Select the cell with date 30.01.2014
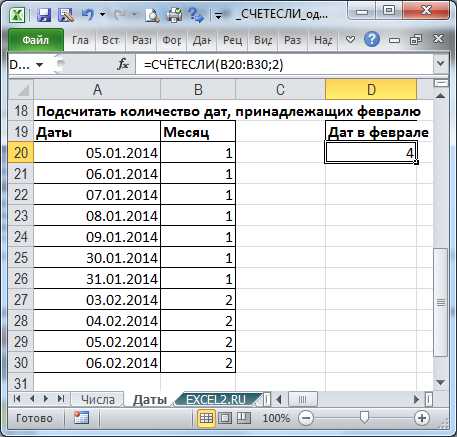 pyautogui.click(x=97, y=258)
